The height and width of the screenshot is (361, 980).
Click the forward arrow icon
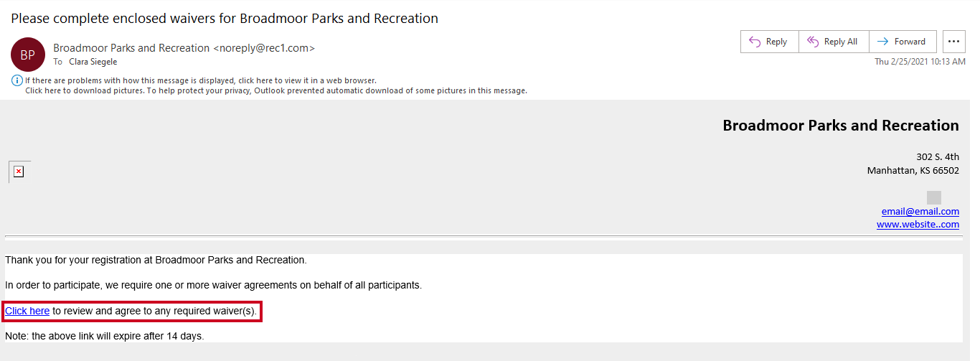(x=882, y=42)
